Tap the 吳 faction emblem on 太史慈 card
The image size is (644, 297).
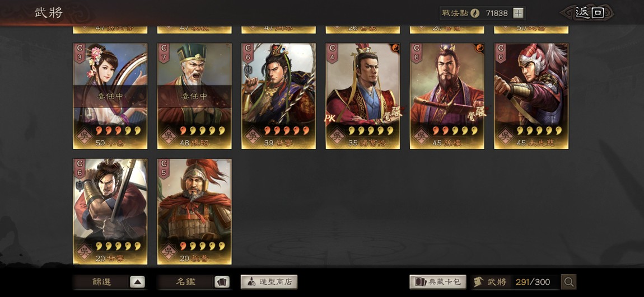[505, 135]
